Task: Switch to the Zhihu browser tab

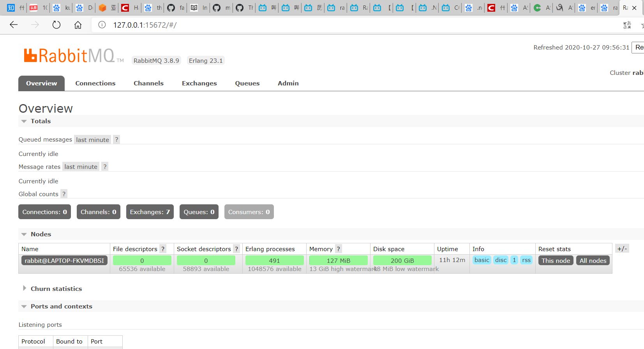Action: [16, 8]
